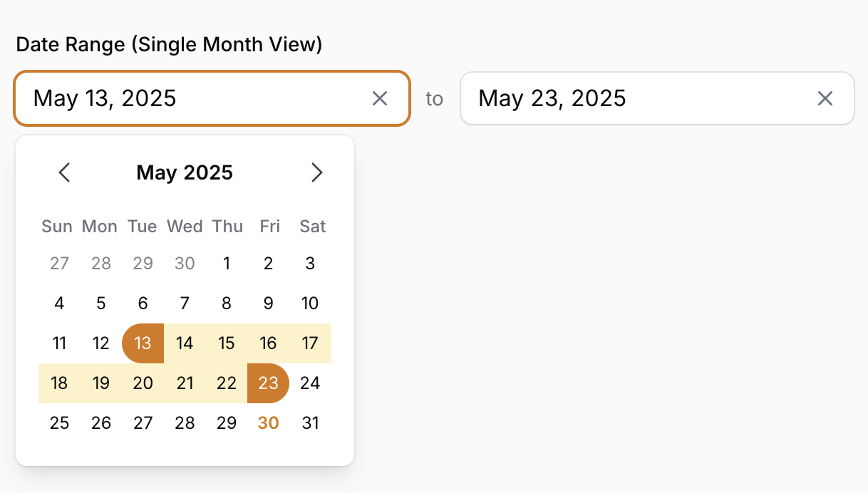868x493 pixels.
Task: Select May 13 in the calendar
Action: pos(143,343)
